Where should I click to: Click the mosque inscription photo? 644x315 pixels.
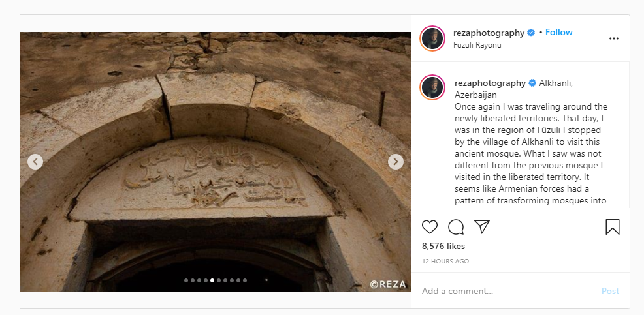216,162
